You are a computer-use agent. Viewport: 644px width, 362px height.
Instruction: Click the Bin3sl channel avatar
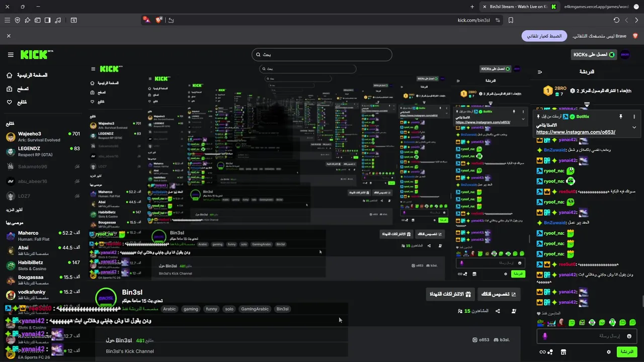[106, 298]
